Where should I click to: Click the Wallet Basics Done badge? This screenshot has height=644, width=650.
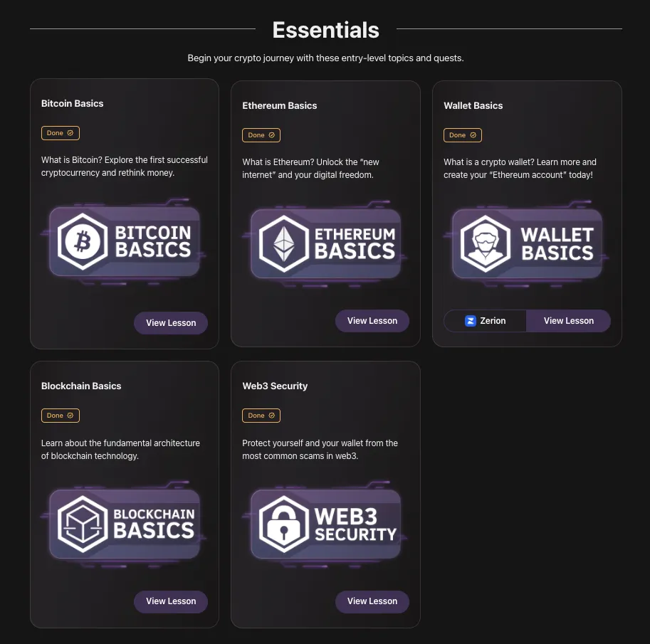coord(463,135)
